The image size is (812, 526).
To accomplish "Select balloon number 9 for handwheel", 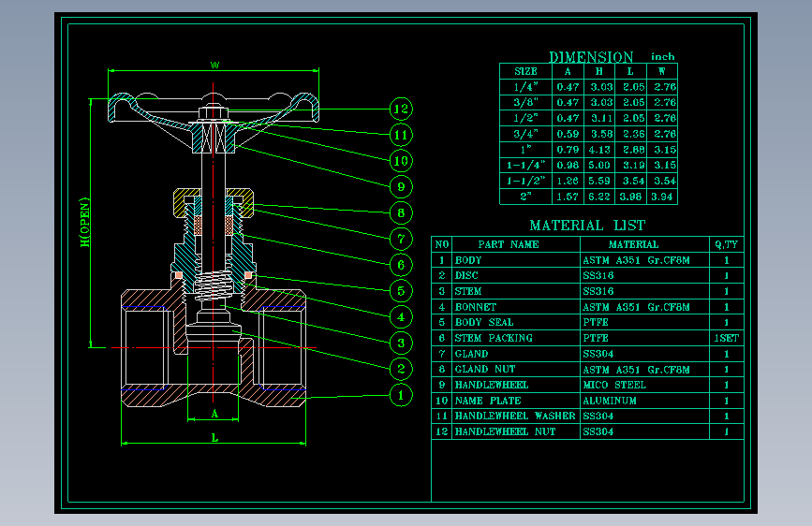I will coord(401,187).
